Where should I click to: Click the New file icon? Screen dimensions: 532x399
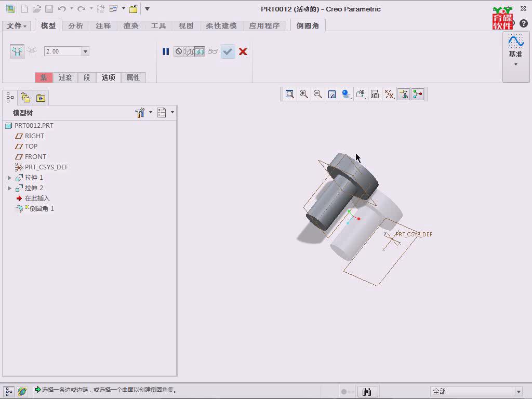pyautogui.click(x=24, y=9)
